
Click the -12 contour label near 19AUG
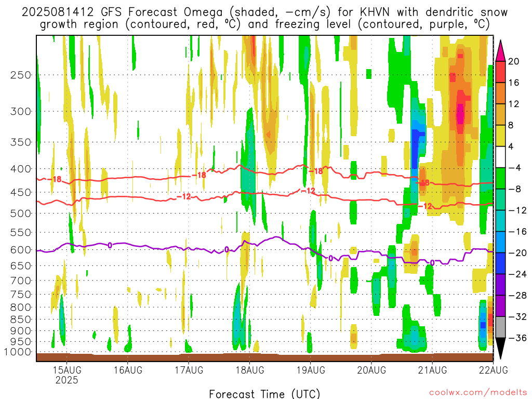[308, 191]
